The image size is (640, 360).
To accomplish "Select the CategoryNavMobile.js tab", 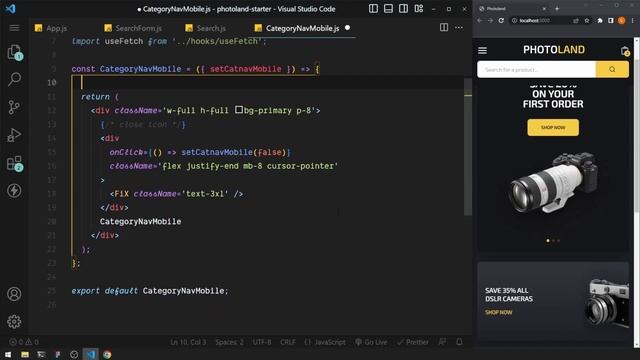I will coord(302,28).
